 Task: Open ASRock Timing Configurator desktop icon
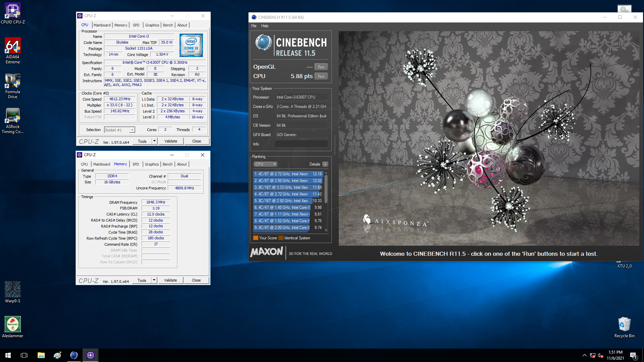[13, 121]
